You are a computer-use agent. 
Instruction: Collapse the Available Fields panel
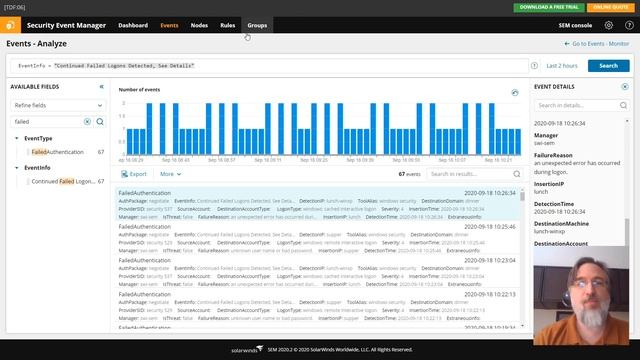coord(102,87)
